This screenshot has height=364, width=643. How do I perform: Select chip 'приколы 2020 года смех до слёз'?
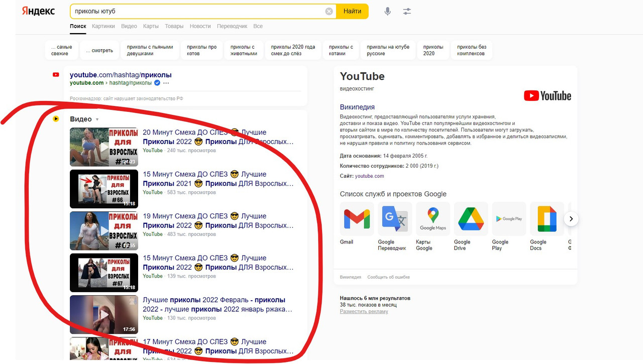(x=293, y=50)
